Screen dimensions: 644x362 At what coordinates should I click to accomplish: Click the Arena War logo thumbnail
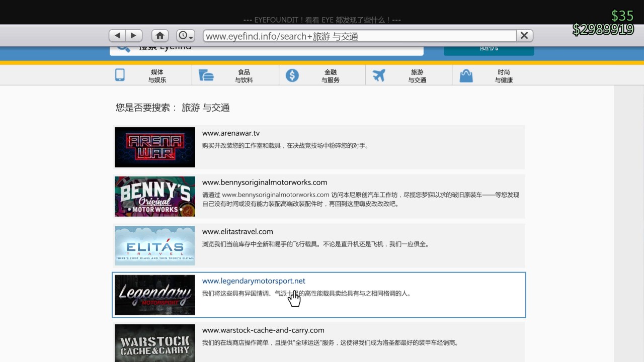(x=155, y=147)
